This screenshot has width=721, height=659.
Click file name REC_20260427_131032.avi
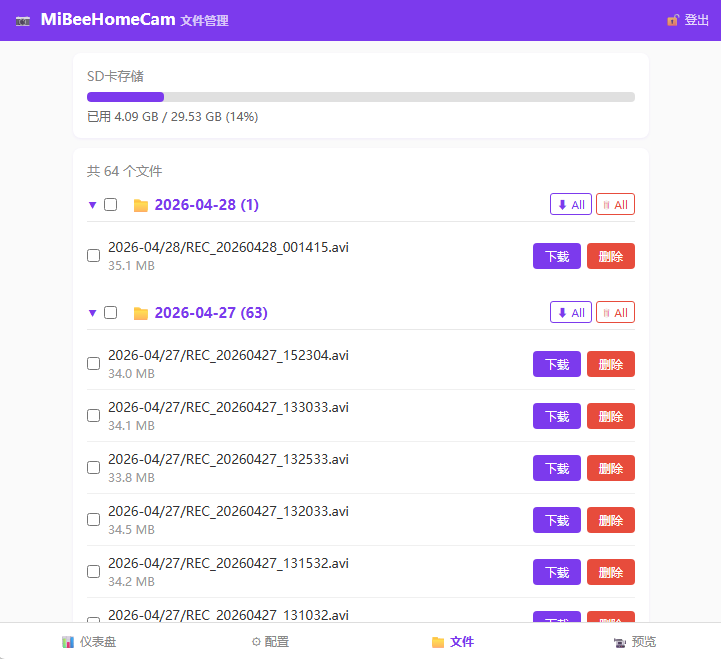tap(229, 615)
